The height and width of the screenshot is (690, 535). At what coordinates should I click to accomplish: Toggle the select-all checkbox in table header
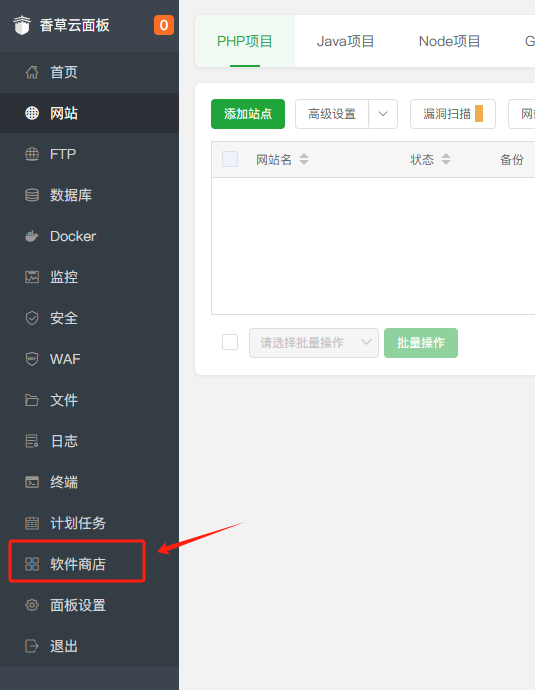click(230, 159)
